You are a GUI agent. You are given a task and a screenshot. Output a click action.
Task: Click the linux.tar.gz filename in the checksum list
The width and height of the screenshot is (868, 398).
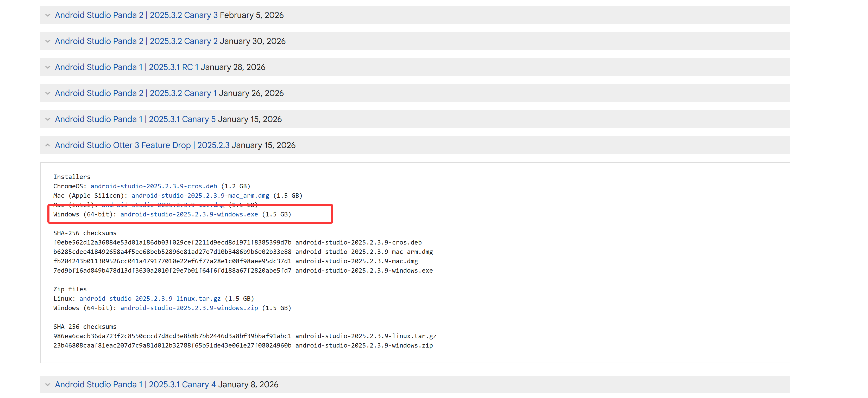tap(366, 336)
